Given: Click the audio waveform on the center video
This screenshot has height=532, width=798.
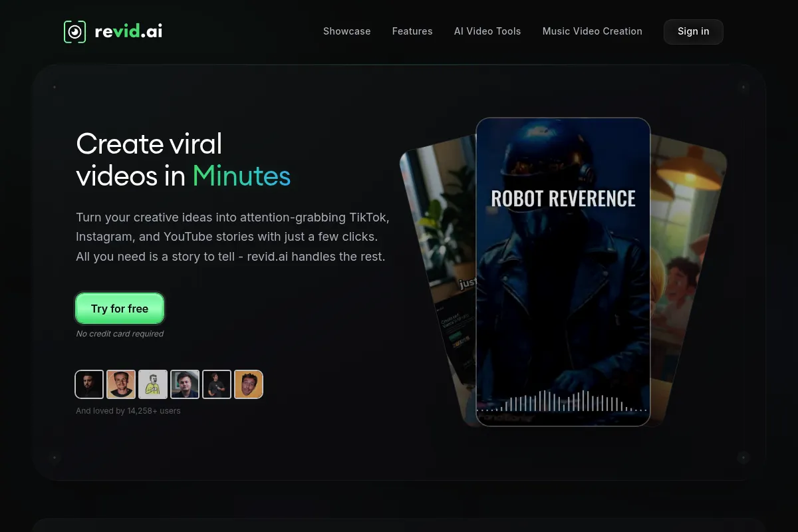Looking at the screenshot, I should click(x=563, y=401).
